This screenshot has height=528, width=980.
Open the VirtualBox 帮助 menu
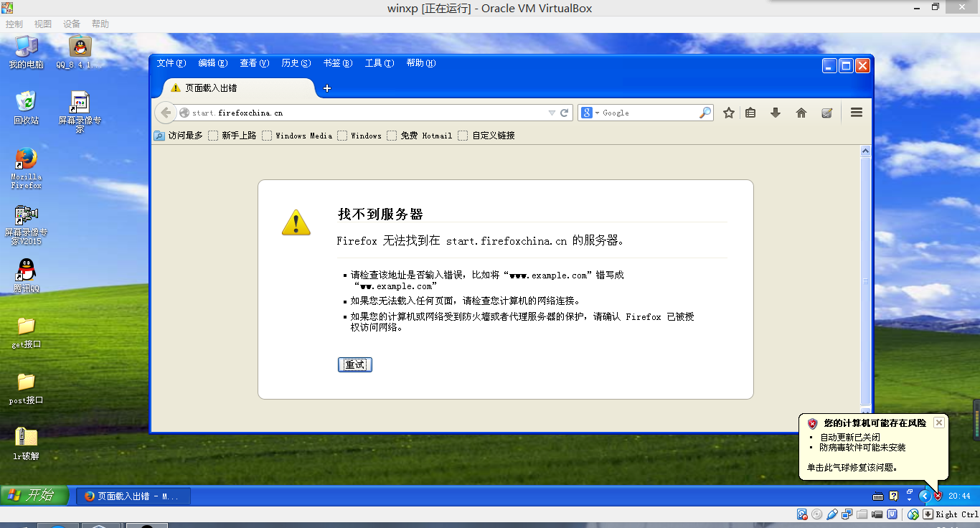(x=100, y=24)
